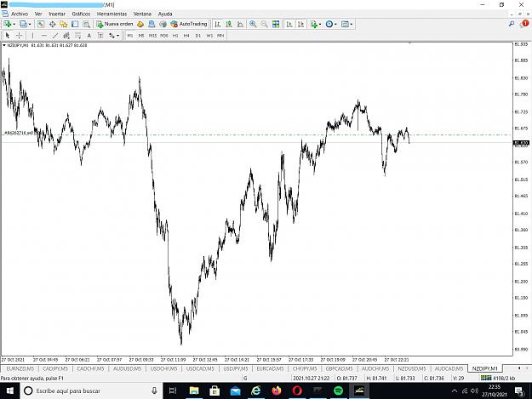Screen dimensions: 532x399
Task: Select the trendline drawing tool
Action: pos(55,35)
